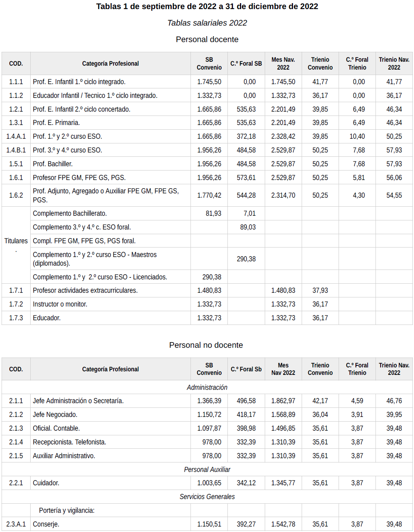The width and height of the screenshot is (414, 532).
Task: Select the 'Administración' section row
Action: tap(207, 387)
